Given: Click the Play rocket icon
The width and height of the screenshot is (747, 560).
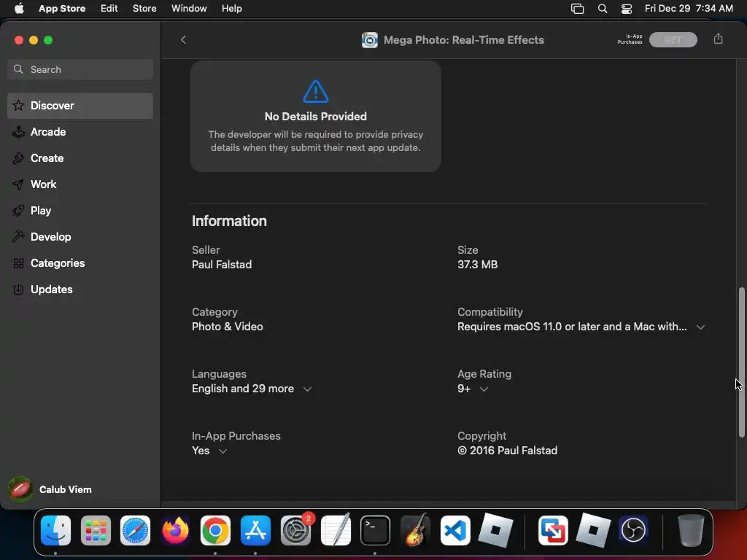Looking at the screenshot, I should 18,211.
